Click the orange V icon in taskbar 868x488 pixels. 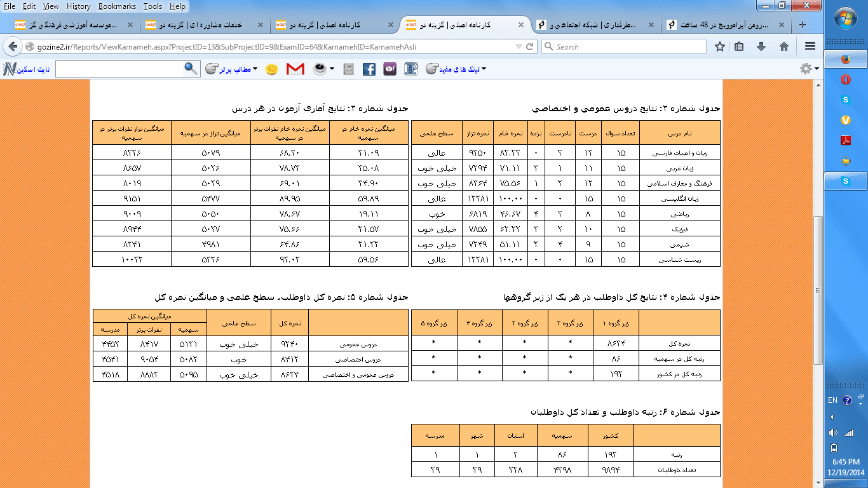(x=845, y=120)
